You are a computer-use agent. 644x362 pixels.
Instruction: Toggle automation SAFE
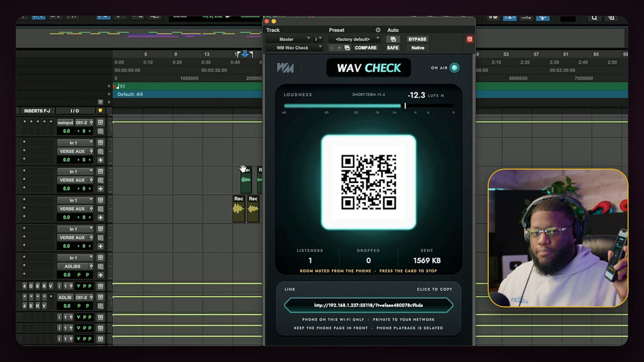tap(393, 48)
